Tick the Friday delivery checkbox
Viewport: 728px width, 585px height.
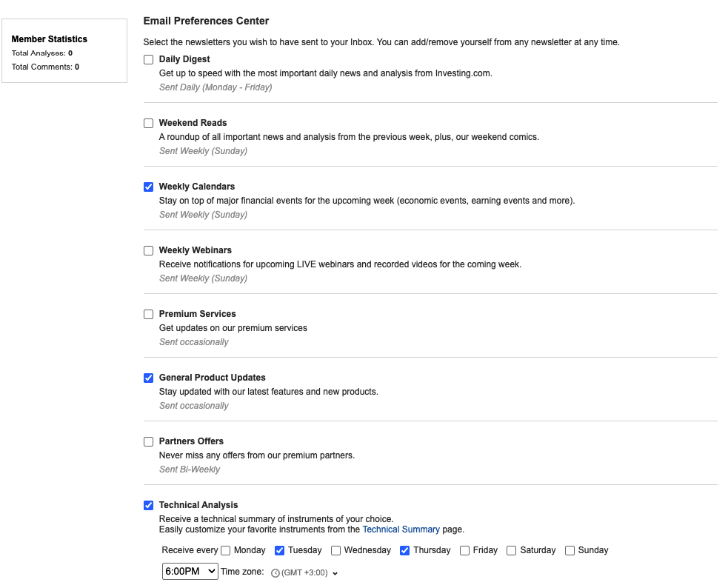coord(465,551)
